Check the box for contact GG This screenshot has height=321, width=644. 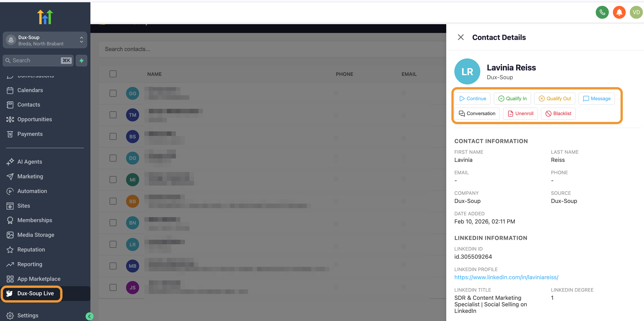(x=113, y=93)
